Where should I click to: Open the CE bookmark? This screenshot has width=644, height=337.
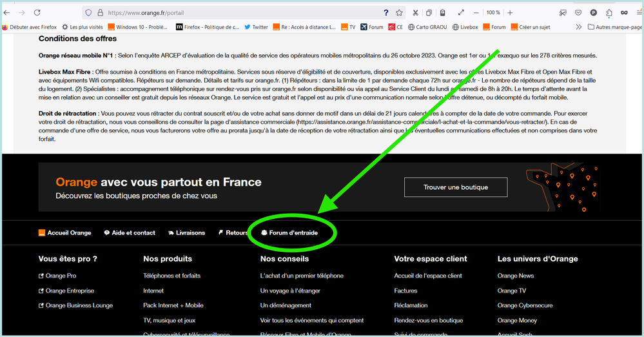pos(396,27)
